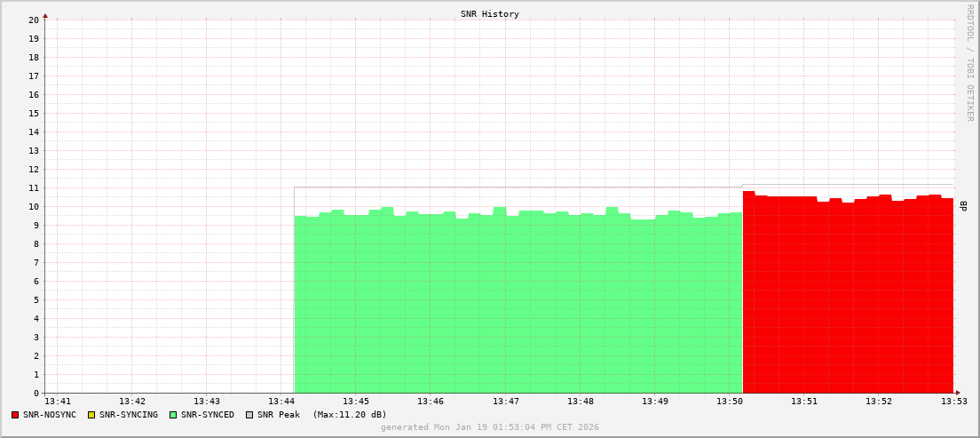The width and height of the screenshot is (980, 438).
Task: Click the SNR History chart title
Action: (x=490, y=14)
